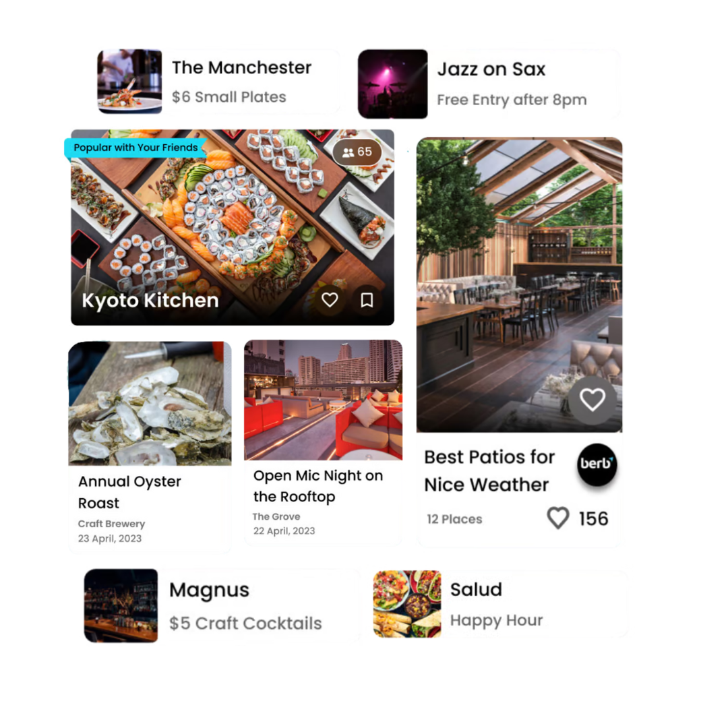Favorite the patio photo with heart button
728x728 pixels.
tap(593, 400)
